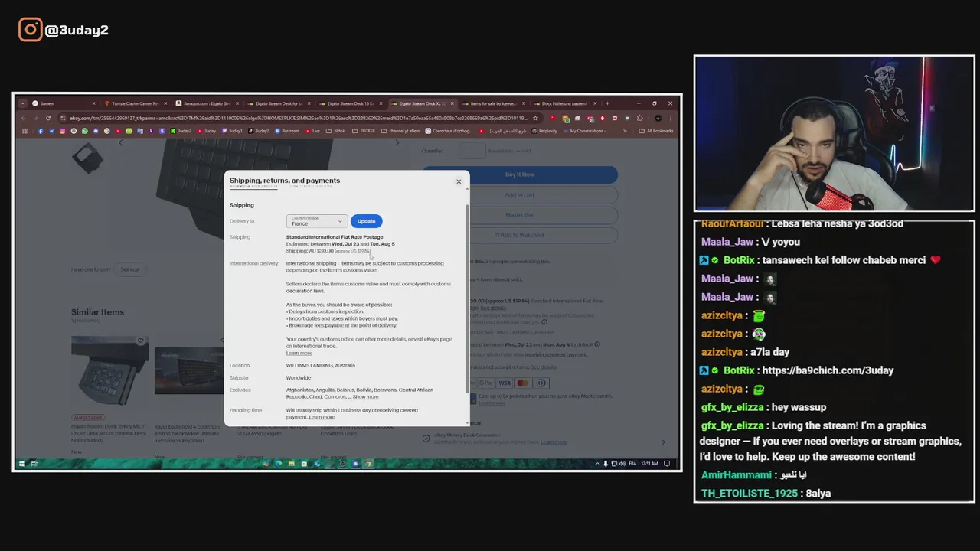Viewport: 980px width, 551px height.
Task: Open Windows Task View
Action: (34, 464)
